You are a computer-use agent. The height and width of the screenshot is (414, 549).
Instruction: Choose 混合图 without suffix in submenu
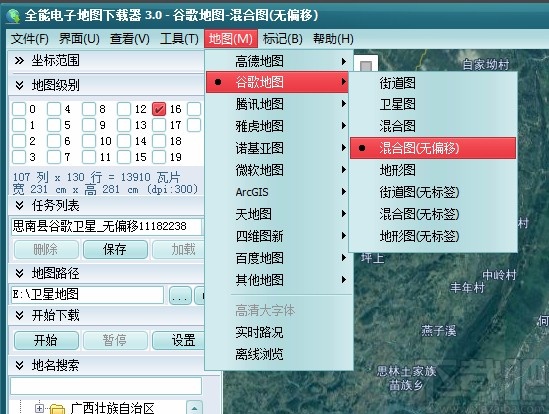point(433,126)
